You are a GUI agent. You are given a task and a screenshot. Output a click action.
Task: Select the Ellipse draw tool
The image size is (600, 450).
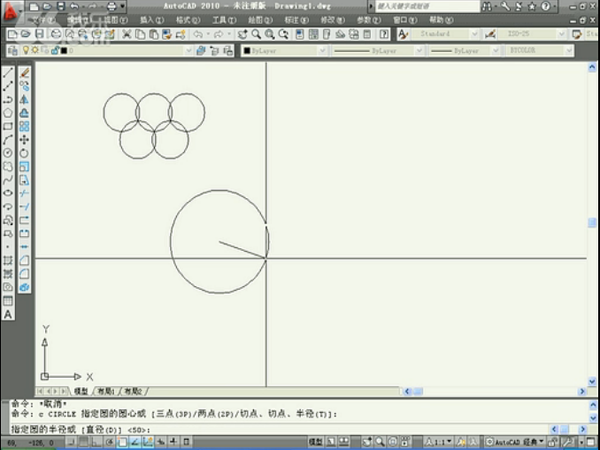8,193
